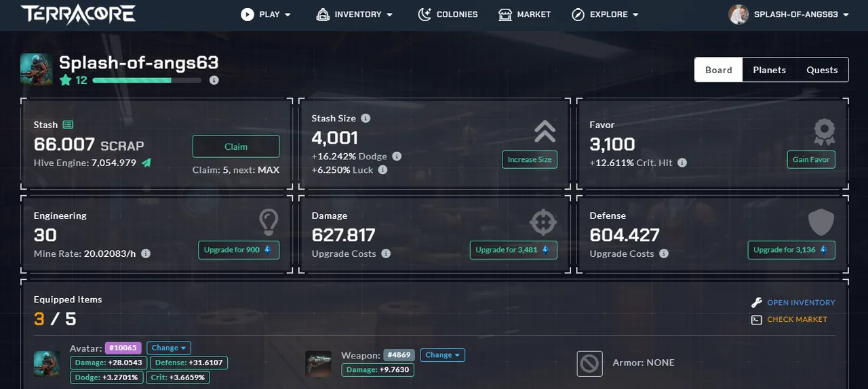Click the equipped Avatar thumbnail
The height and width of the screenshot is (389, 868).
tap(47, 363)
